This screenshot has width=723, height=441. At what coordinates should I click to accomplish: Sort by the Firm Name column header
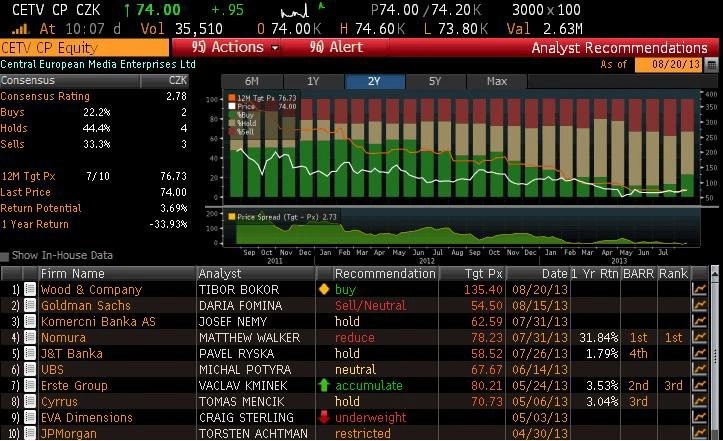[117, 274]
